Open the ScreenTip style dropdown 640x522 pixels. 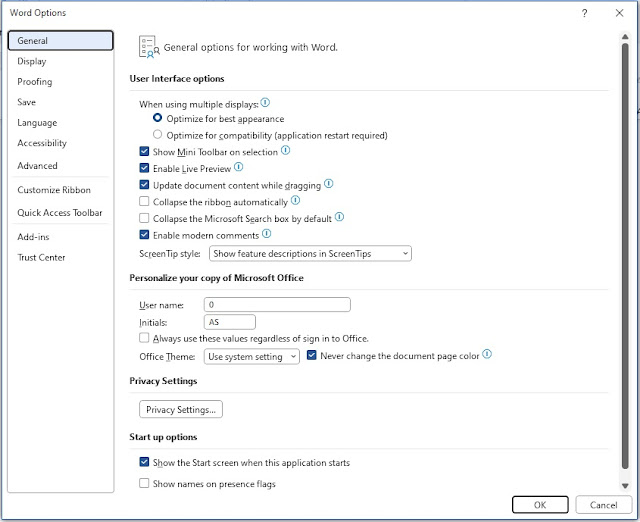[310, 253]
